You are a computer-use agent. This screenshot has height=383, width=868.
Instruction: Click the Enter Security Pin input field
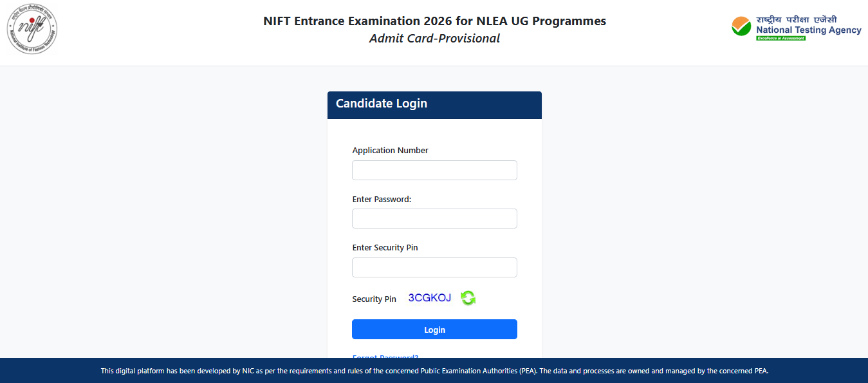434,267
